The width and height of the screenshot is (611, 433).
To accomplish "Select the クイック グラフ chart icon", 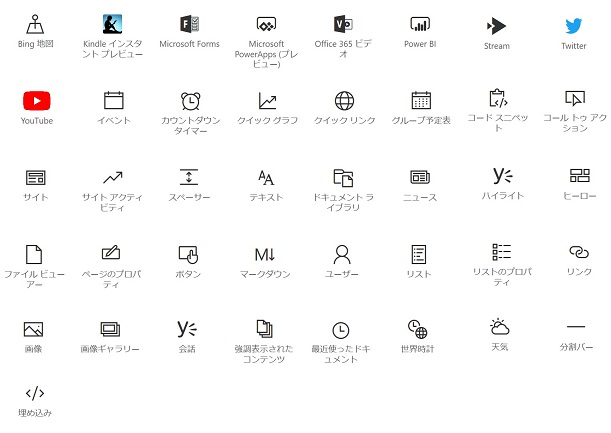I will (267, 101).
